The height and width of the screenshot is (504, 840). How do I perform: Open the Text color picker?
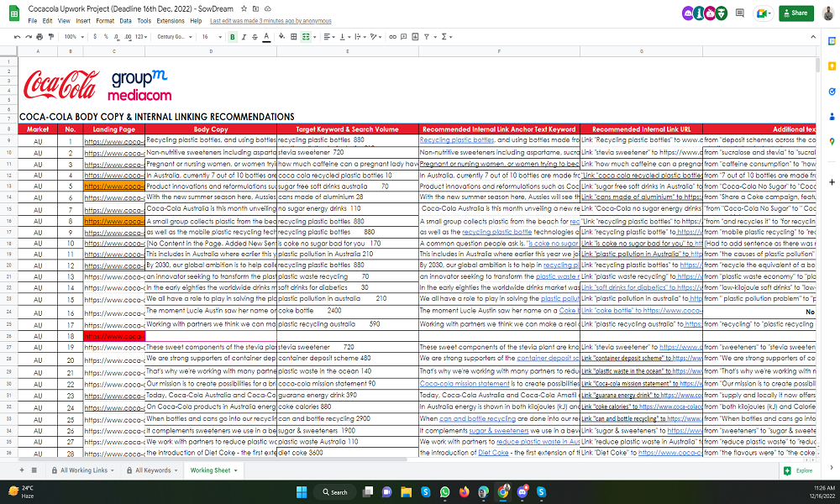pos(266,37)
